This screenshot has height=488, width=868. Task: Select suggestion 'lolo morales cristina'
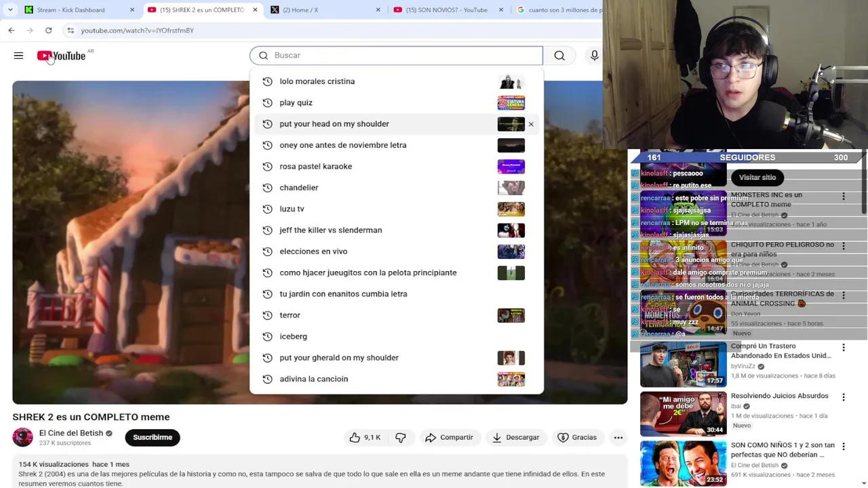click(397, 81)
